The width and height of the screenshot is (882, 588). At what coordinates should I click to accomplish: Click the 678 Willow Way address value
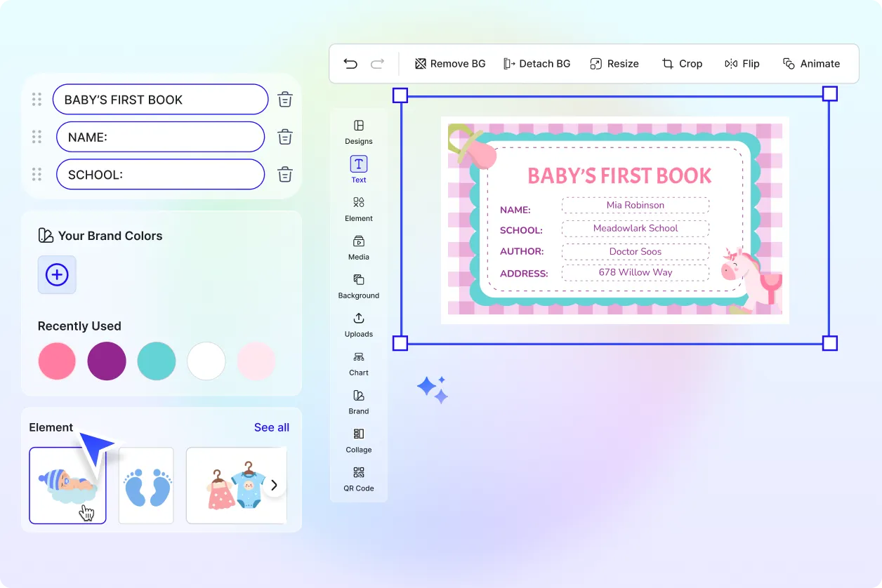coord(636,272)
